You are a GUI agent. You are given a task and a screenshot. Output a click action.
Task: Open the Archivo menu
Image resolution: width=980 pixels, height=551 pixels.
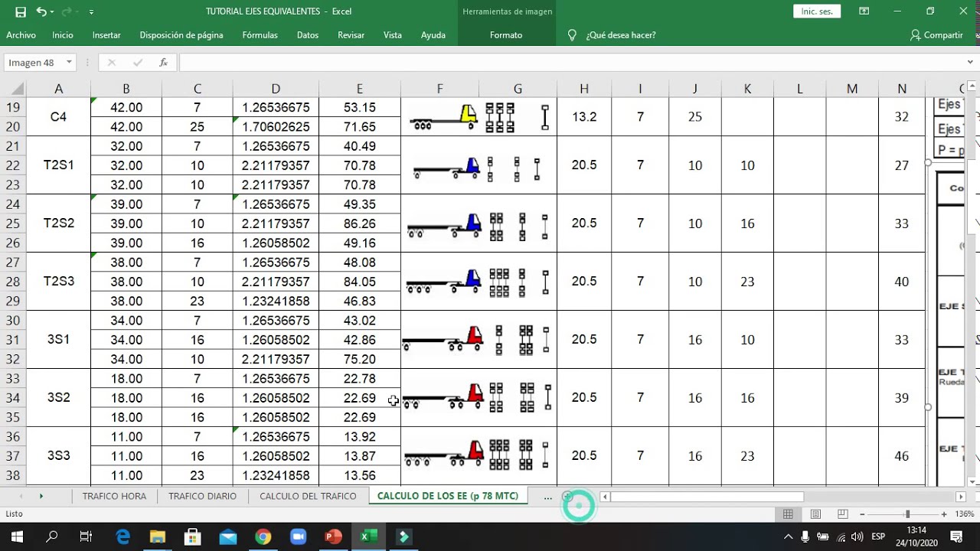(21, 35)
